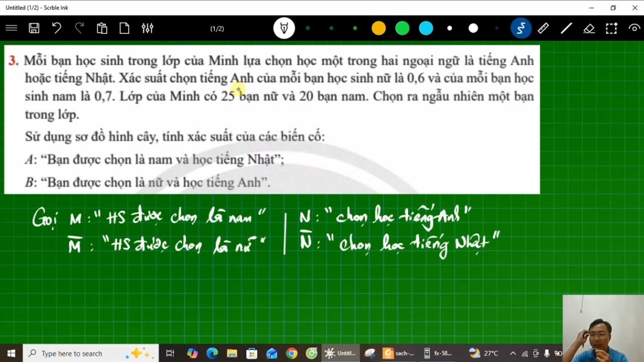Expand the hidden system tray icons chevron
644x362 pixels.
pyautogui.click(x=513, y=353)
